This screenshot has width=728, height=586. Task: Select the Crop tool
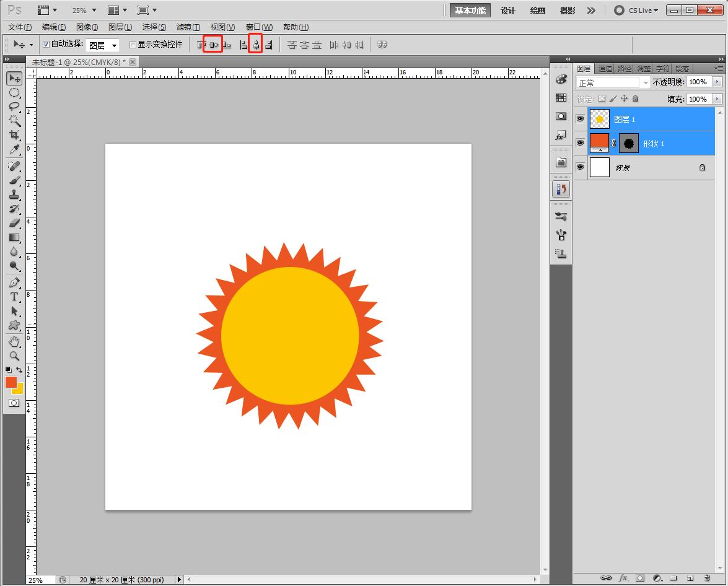tap(14, 135)
